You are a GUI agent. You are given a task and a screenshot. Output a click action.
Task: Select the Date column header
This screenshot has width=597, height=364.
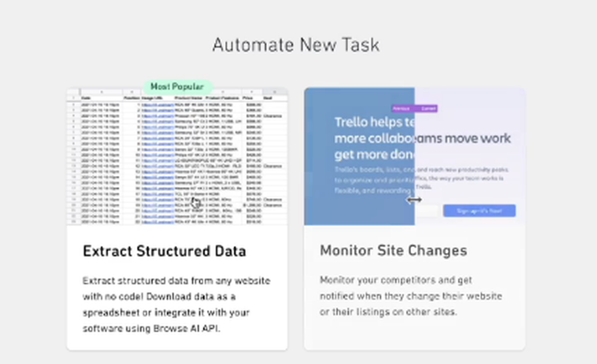click(85, 98)
